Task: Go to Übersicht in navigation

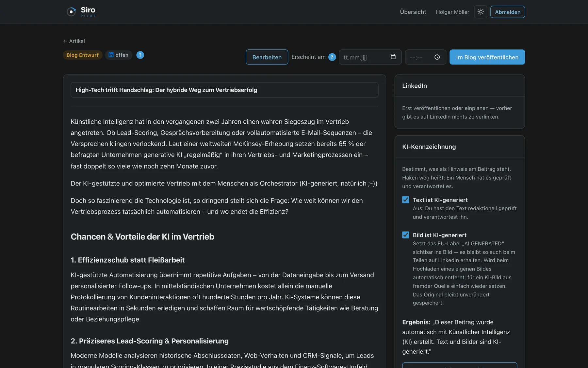Action: 413,12
